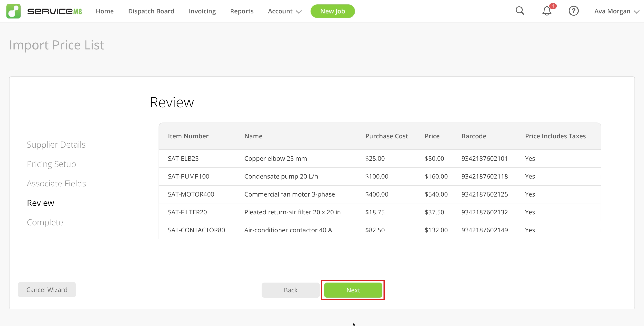Click the Copper elbow 25 mm name
644x326 pixels.
275,159
